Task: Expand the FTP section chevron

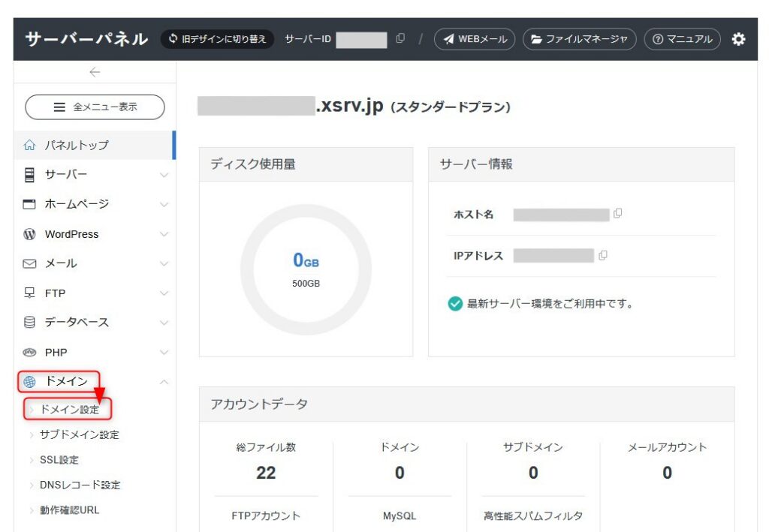Action: [164, 293]
